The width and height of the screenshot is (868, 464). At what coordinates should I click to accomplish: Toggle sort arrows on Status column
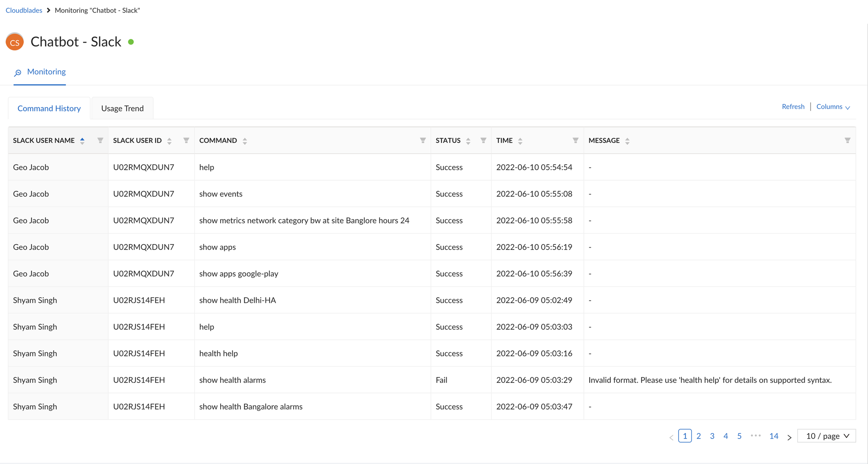(x=468, y=141)
